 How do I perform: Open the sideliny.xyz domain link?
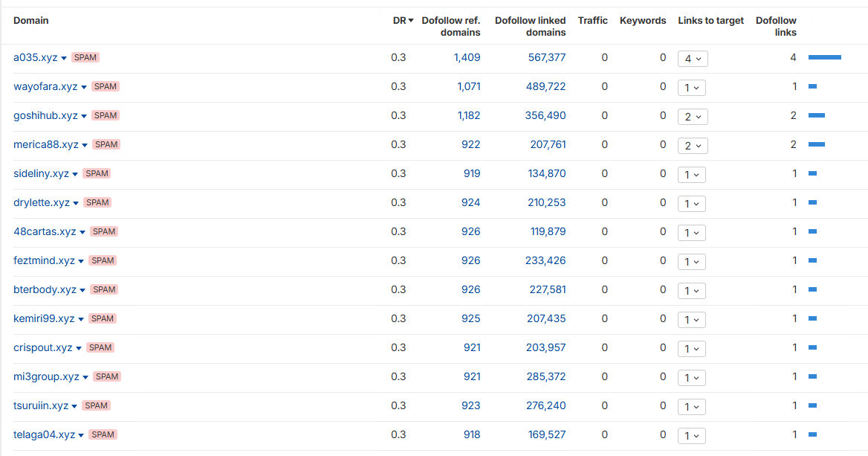41,173
